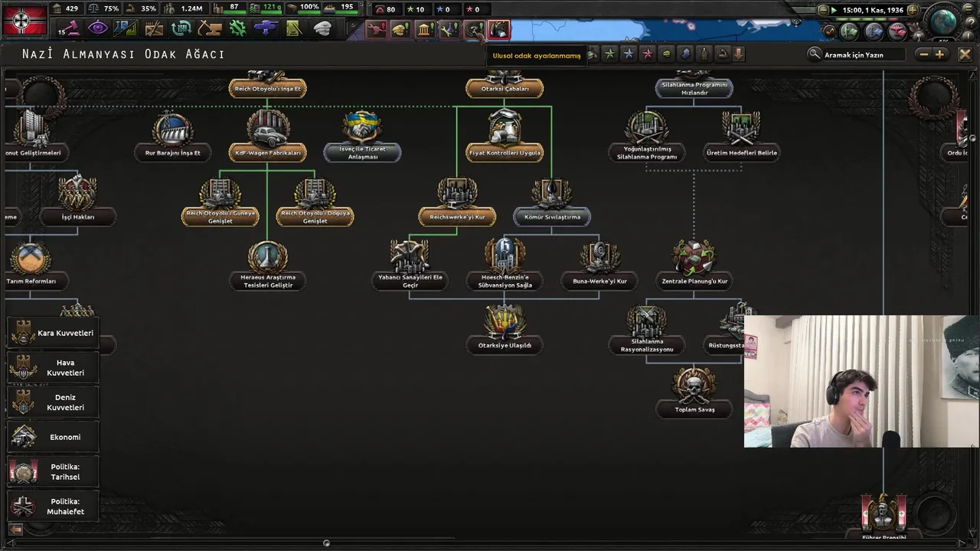This screenshot has width=980, height=551.
Task: Jump to Politika: Muhalefet branch
Action: (53, 506)
